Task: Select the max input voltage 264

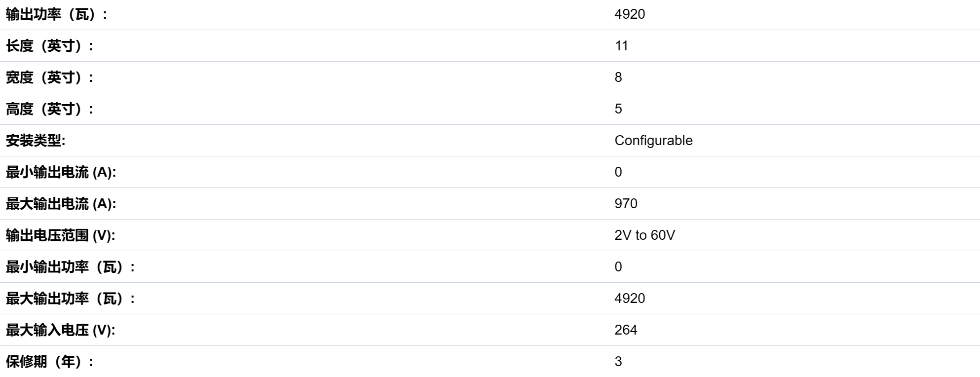Action: click(626, 330)
